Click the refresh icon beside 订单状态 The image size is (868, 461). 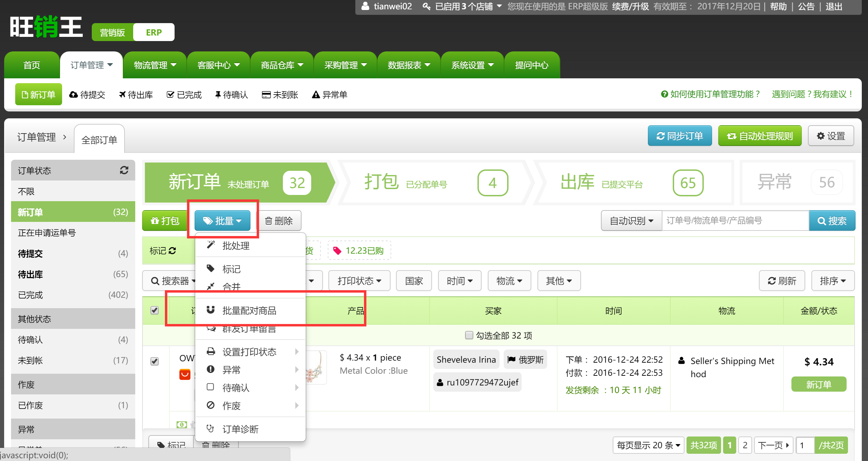pos(124,170)
